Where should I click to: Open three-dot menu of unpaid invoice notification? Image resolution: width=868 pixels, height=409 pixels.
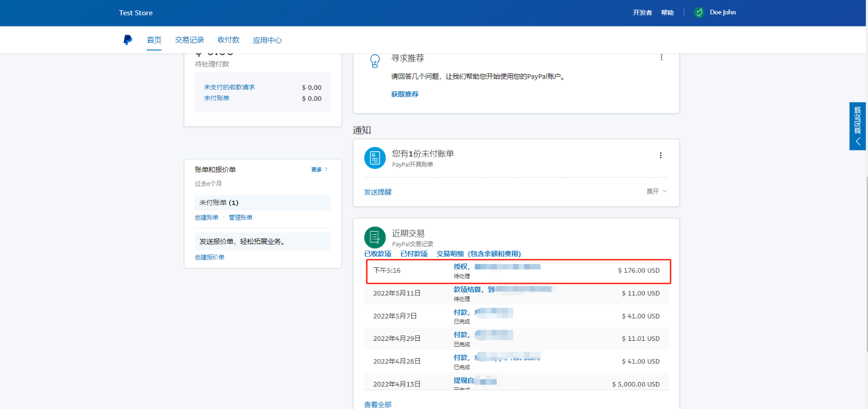tap(660, 155)
